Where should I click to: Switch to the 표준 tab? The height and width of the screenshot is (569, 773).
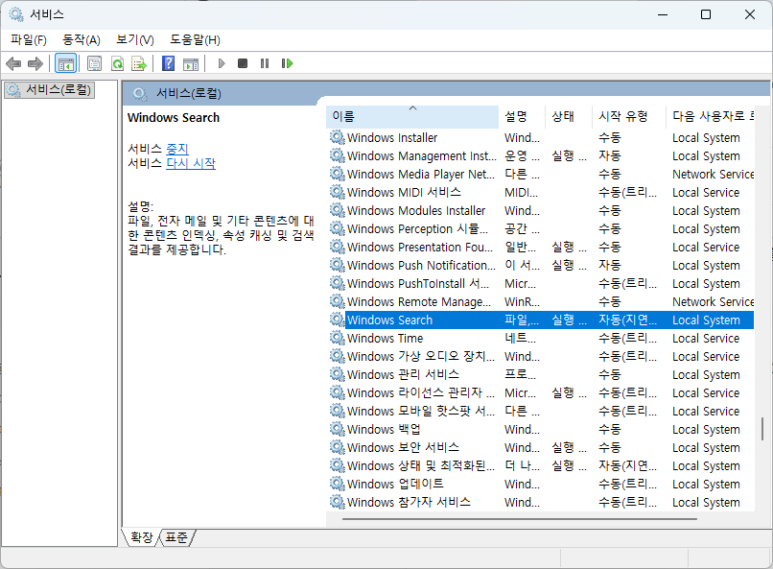coord(176,537)
